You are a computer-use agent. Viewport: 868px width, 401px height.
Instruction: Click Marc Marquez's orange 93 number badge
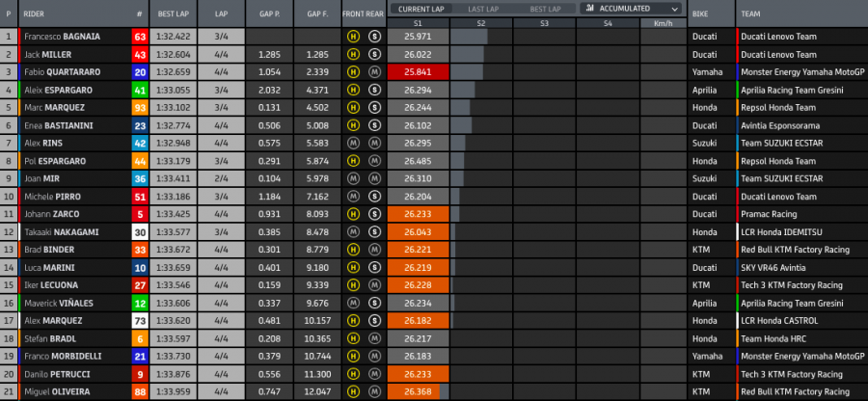coord(140,107)
